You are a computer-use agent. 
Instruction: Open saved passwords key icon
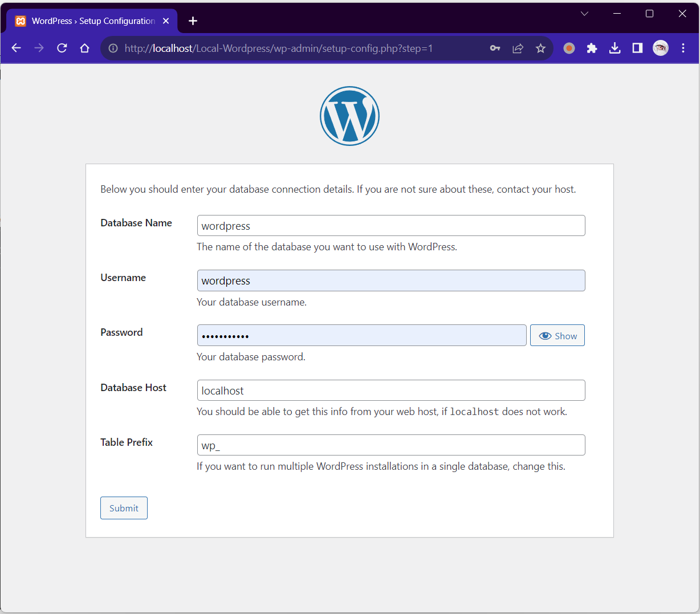(495, 48)
